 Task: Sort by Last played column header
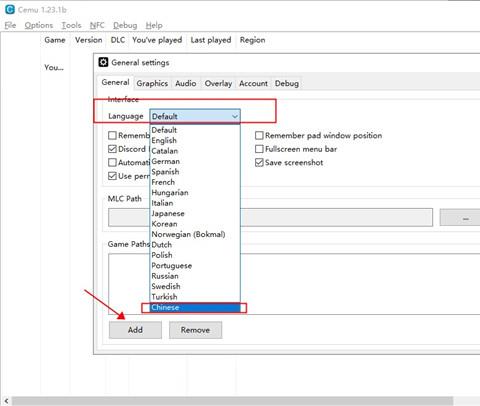211,40
